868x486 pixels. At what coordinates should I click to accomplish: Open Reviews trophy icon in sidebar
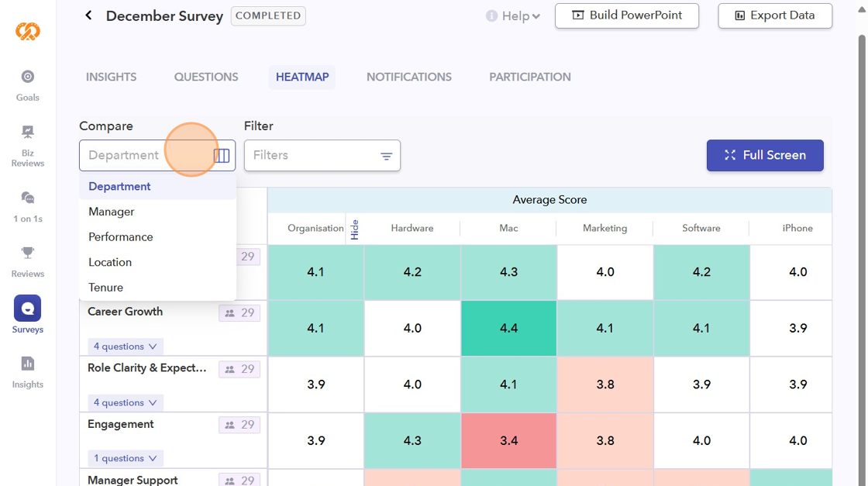coord(28,253)
